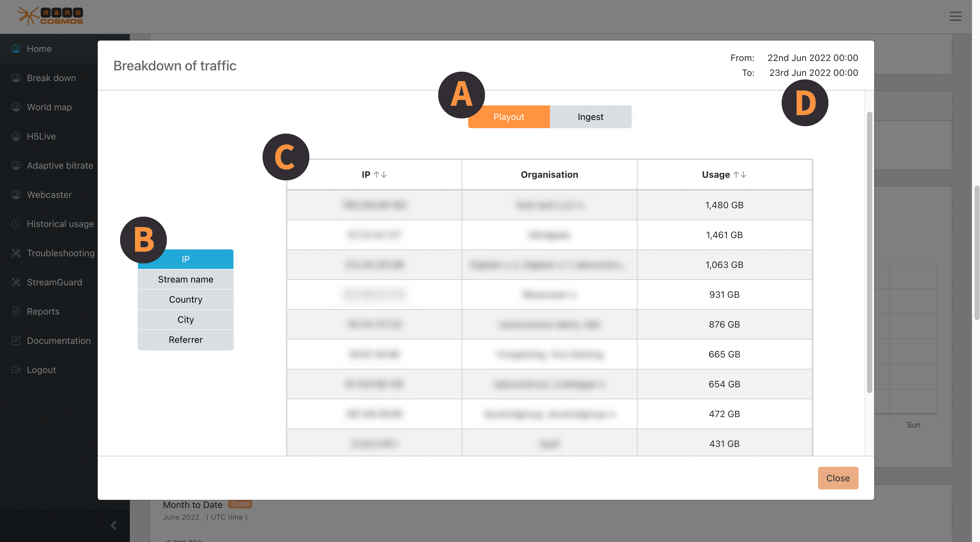Click the 472 GB usage cell
The height and width of the screenshot is (542, 980).
point(724,414)
